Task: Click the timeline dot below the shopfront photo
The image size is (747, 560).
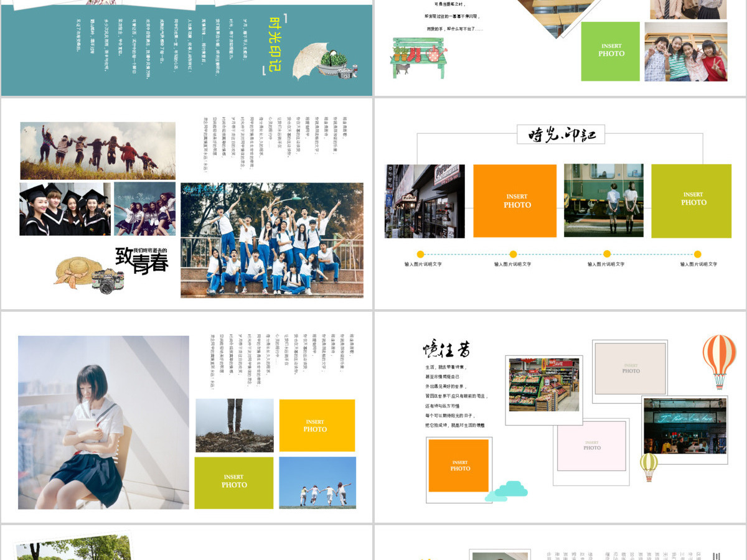Action: [x=420, y=254]
